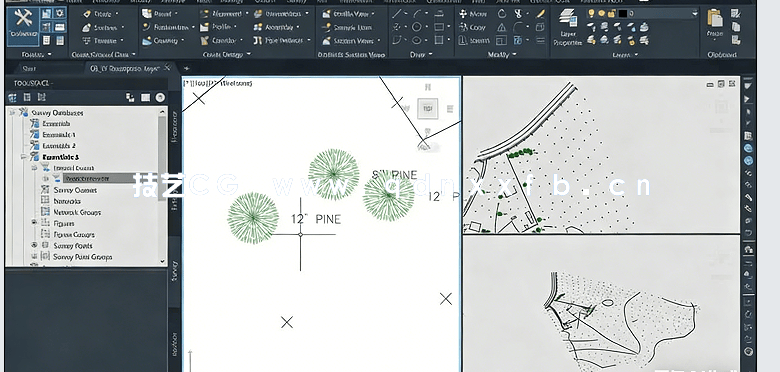
Task: Select the Survey Point Groups item
Action: click(82, 257)
